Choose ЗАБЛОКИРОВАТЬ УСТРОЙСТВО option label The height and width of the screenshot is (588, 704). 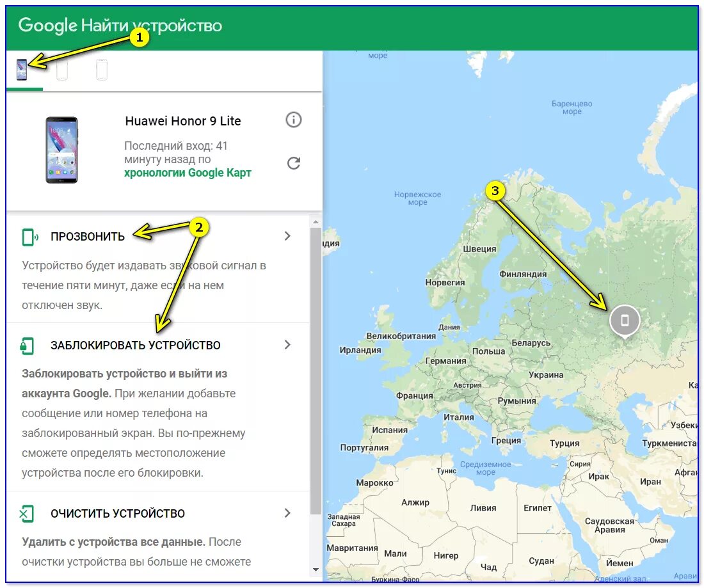coord(136,345)
